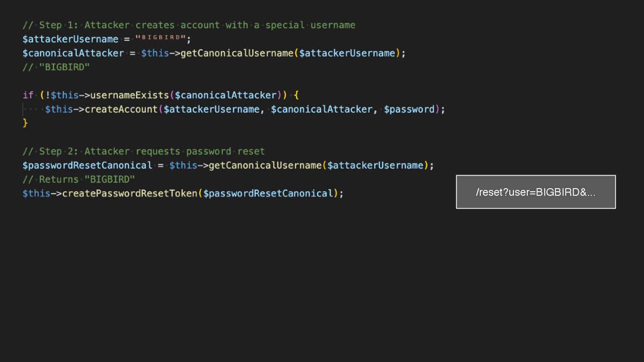The height and width of the screenshot is (362, 644).
Task: Click the closing curly brace of the if block
Action: [25, 123]
